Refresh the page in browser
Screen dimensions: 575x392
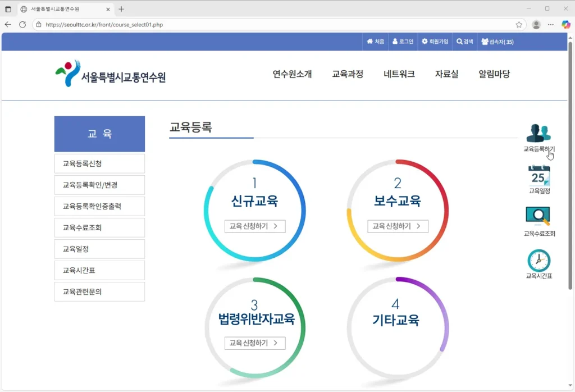tap(22, 25)
